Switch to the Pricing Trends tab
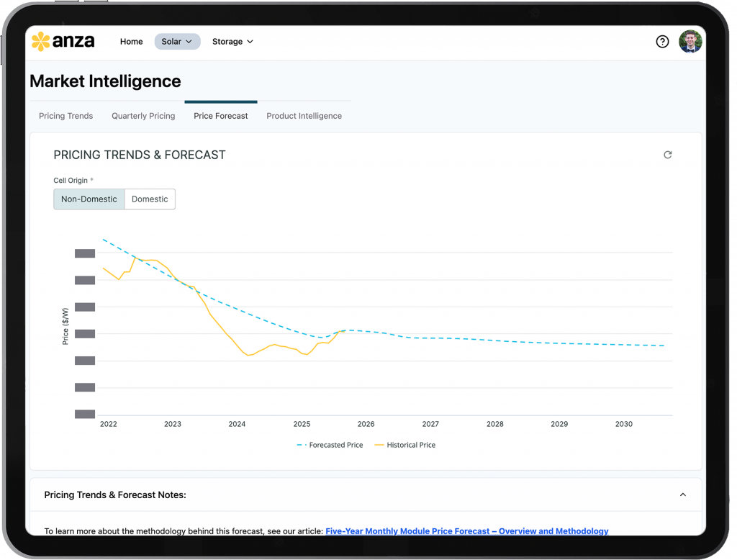737x560 pixels. [x=65, y=116]
